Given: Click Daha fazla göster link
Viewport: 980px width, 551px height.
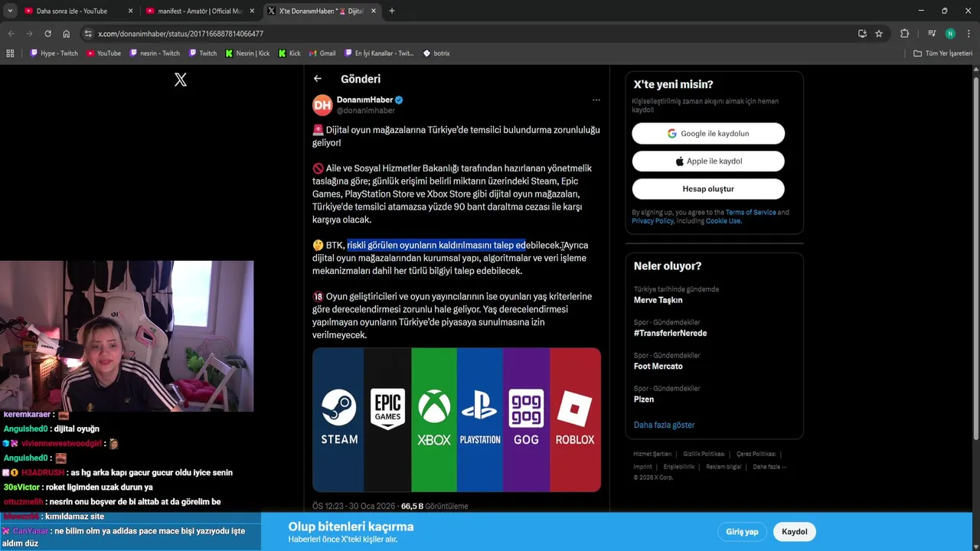Looking at the screenshot, I should 664,425.
